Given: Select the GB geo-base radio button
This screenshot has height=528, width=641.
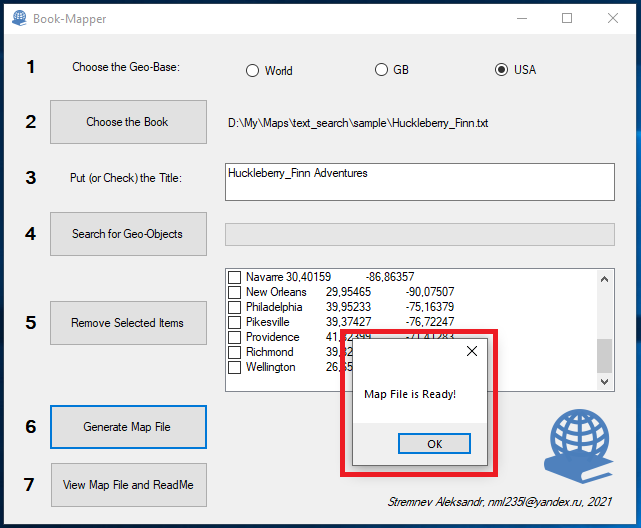Looking at the screenshot, I should 381,69.
